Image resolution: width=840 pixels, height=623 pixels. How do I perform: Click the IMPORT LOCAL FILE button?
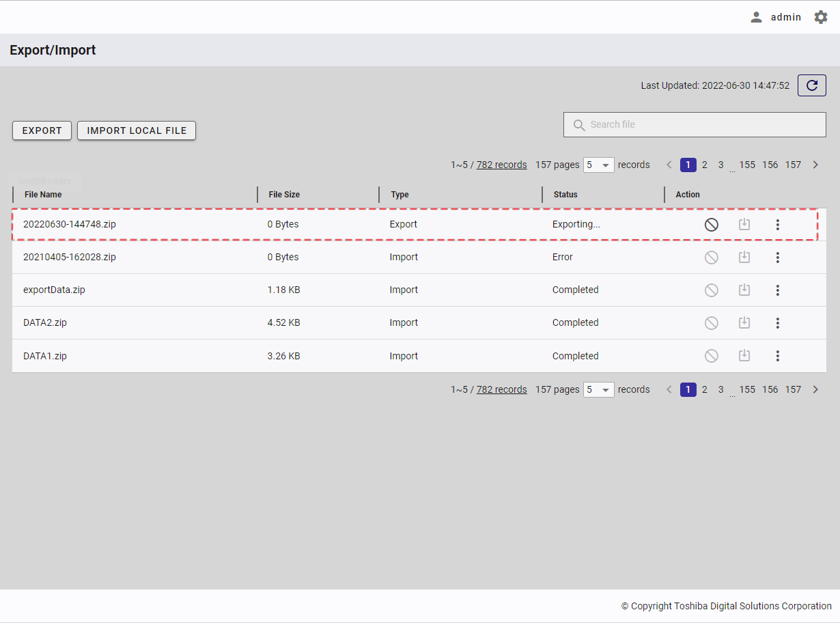click(137, 130)
